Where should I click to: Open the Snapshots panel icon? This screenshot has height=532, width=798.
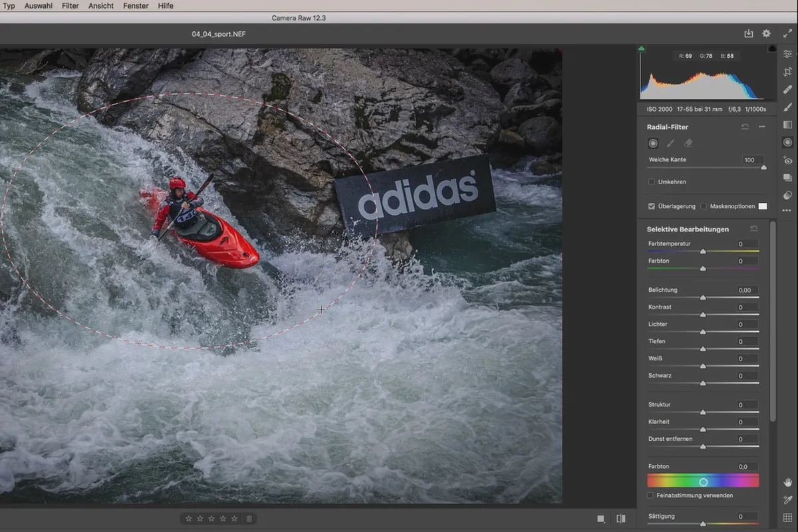coord(787,178)
